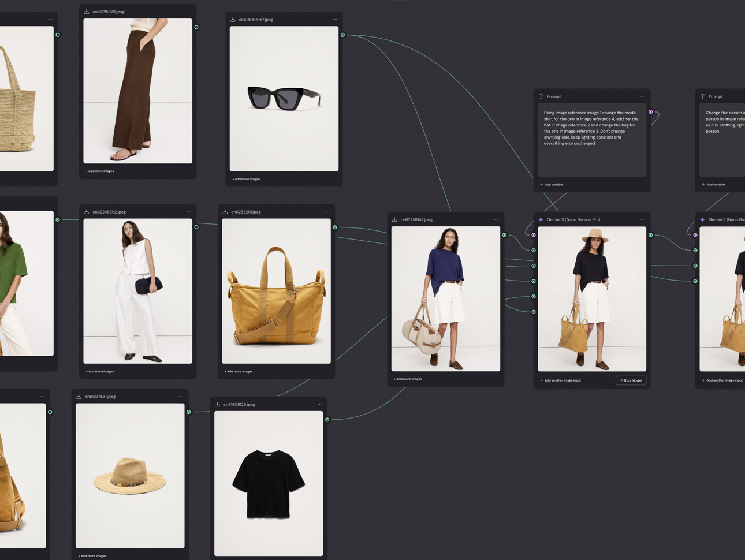745x560 pixels.
Task: Click output port of cn60680087.jpeg node
Action: (x=342, y=35)
